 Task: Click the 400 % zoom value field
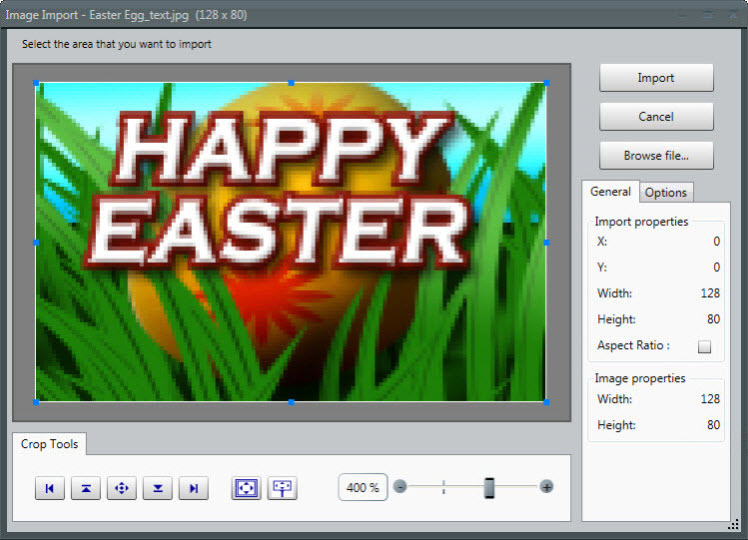362,488
